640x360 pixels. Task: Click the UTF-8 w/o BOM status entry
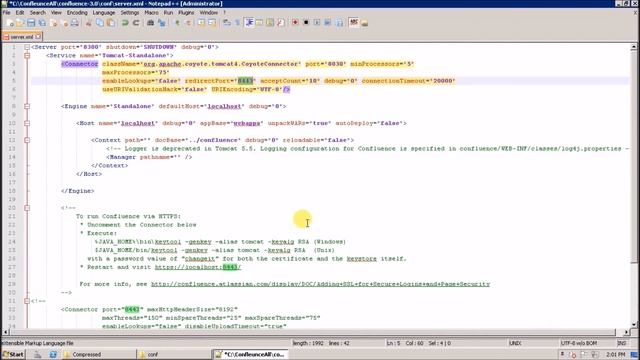pyautogui.click(x=579, y=343)
